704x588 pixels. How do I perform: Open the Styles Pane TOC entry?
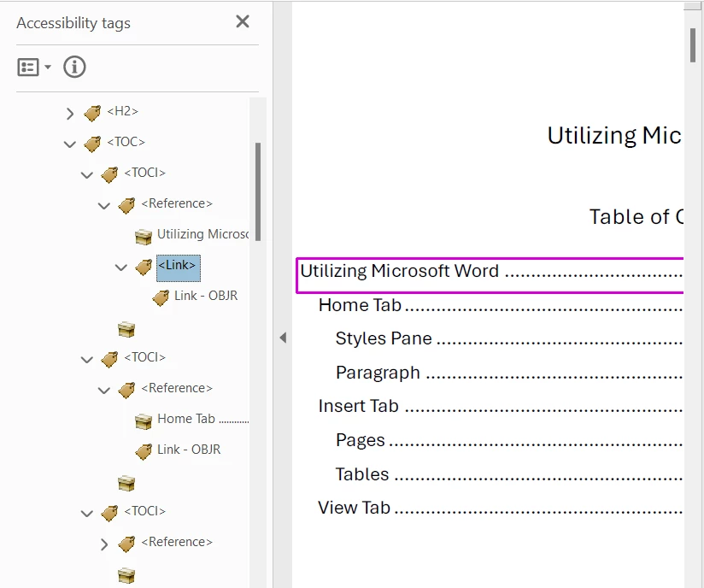pos(508,338)
